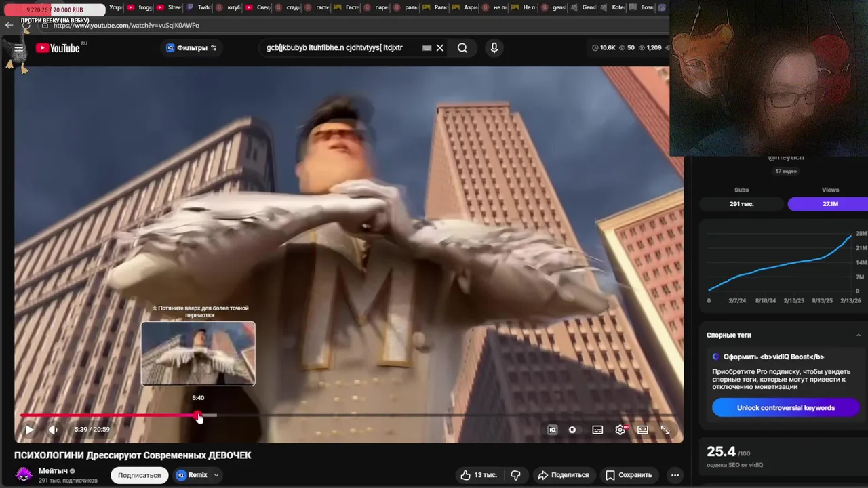The width and height of the screenshot is (868, 488).
Task: Click Подписаться subscribe button
Action: 139,475
